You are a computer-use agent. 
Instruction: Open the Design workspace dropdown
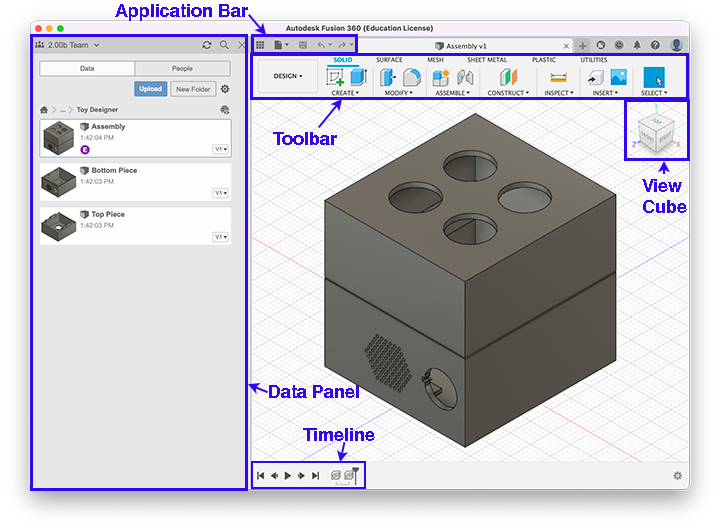[287, 76]
